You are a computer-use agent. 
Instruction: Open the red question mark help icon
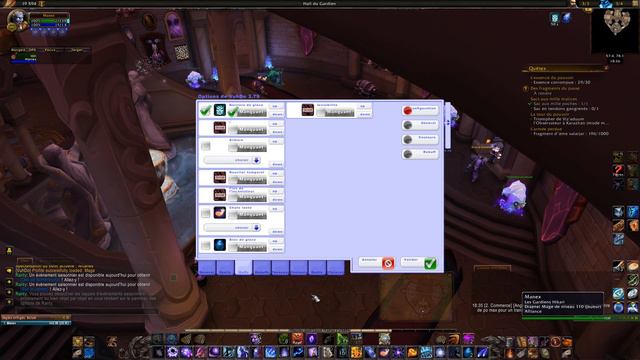click(x=618, y=170)
